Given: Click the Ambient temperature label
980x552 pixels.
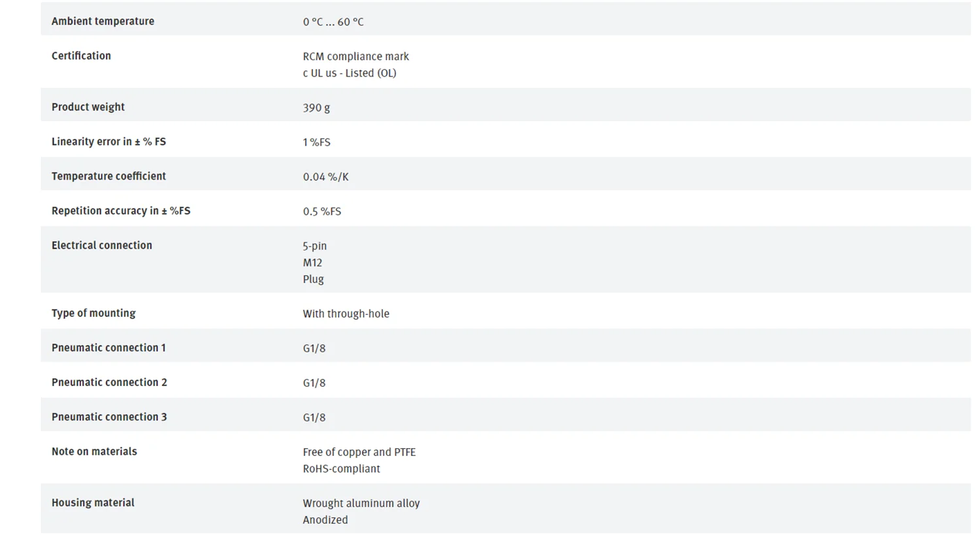Looking at the screenshot, I should (103, 21).
